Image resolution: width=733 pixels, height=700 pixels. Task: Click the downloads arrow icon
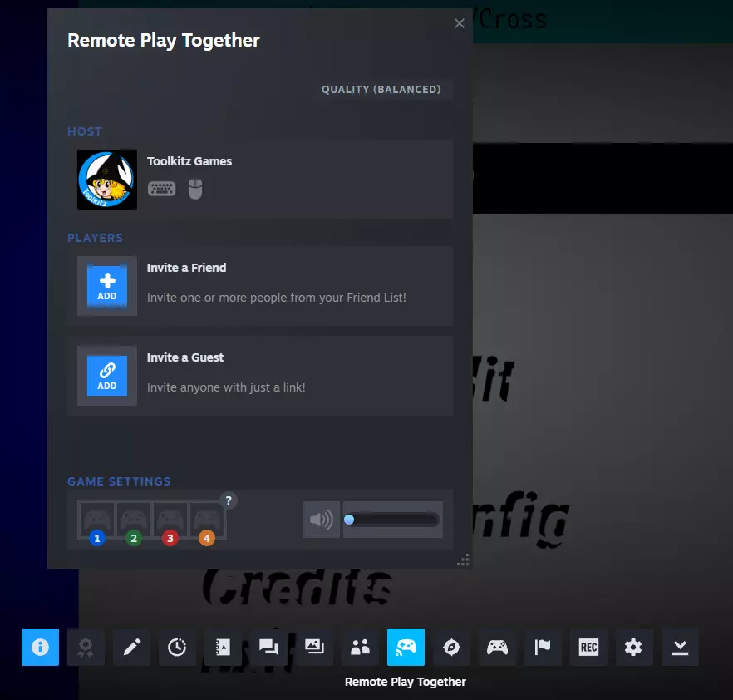click(680, 647)
